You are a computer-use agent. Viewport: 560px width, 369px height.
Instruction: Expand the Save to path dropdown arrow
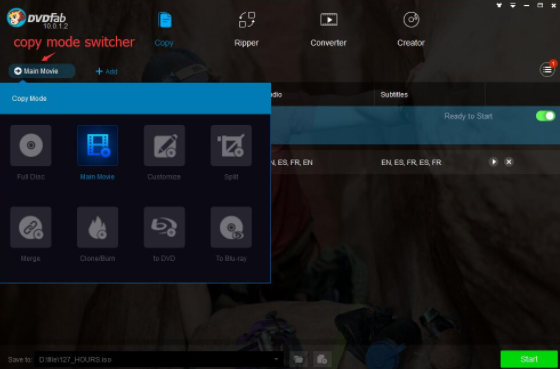(276, 359)
